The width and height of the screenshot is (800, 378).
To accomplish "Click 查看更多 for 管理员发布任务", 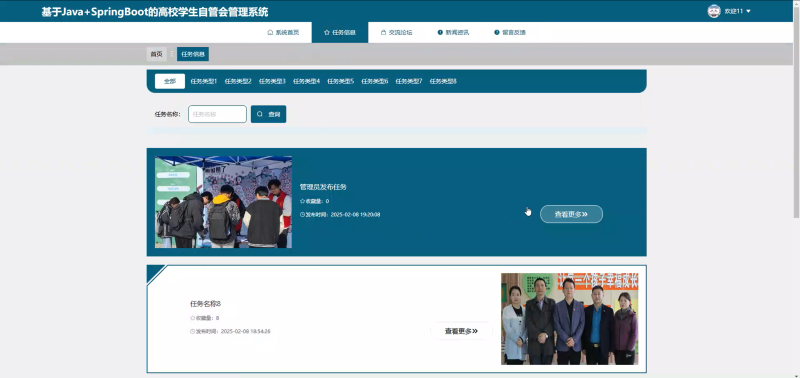I will click(571, 214).
